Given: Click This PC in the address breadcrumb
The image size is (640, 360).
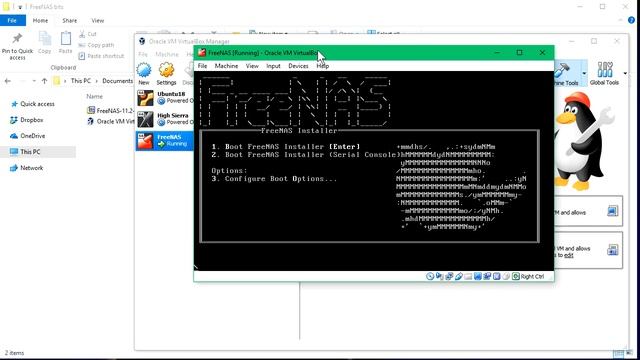Looking at the screenshot, I should [80, 81].
